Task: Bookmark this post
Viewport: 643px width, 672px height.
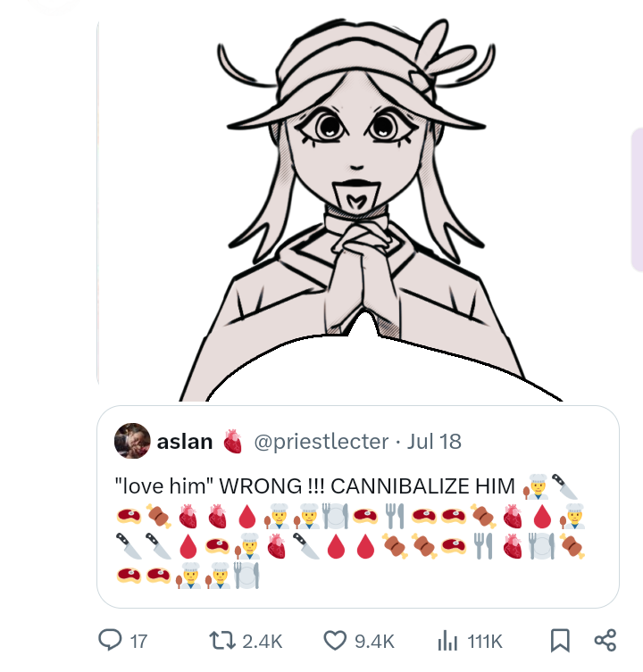Action: coord(560,640)
